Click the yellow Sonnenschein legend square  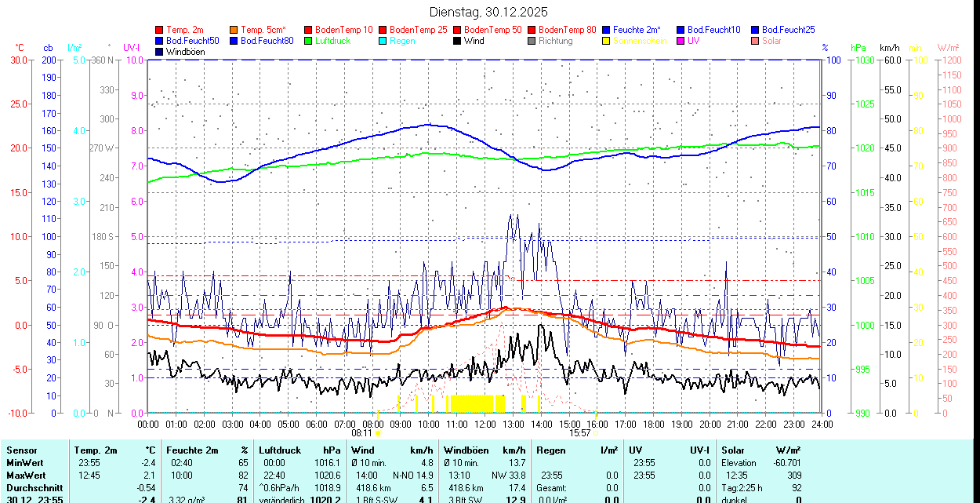coord(607,41)
